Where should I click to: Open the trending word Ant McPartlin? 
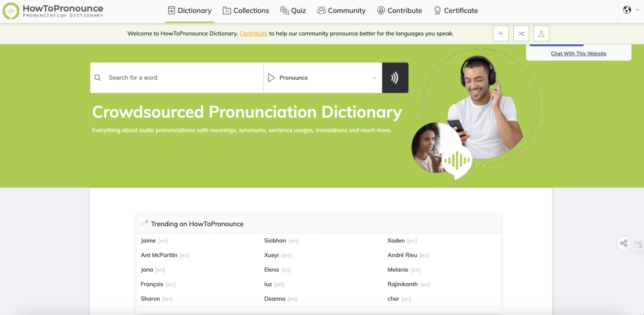(159, 255)
